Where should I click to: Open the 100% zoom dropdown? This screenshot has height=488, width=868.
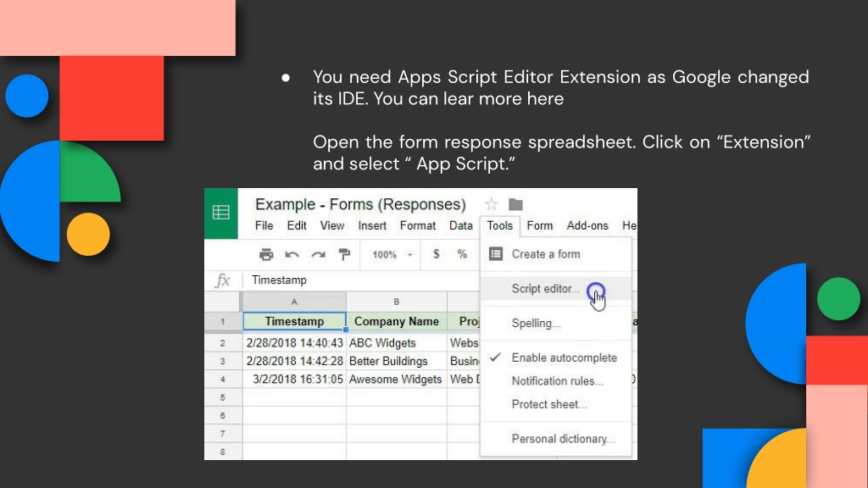click(392, 254)
